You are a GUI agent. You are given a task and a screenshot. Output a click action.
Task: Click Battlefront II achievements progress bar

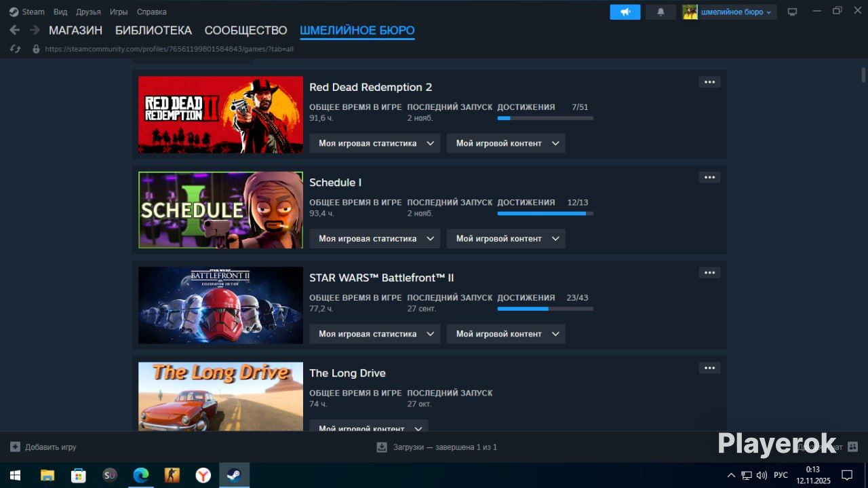point(545,309)
